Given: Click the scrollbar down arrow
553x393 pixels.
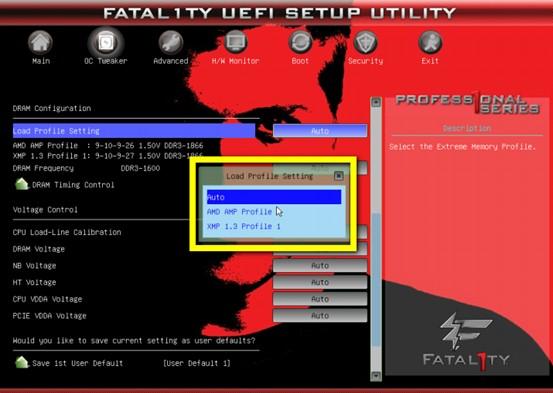Looking at the screenshot, I should [x=376, y=375].
